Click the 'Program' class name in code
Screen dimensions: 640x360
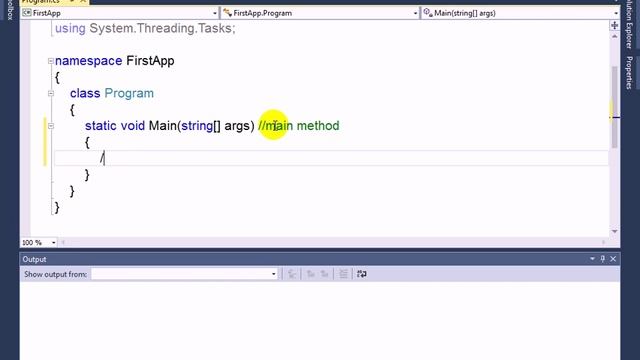pyautogui.click(x=129, y=93)
